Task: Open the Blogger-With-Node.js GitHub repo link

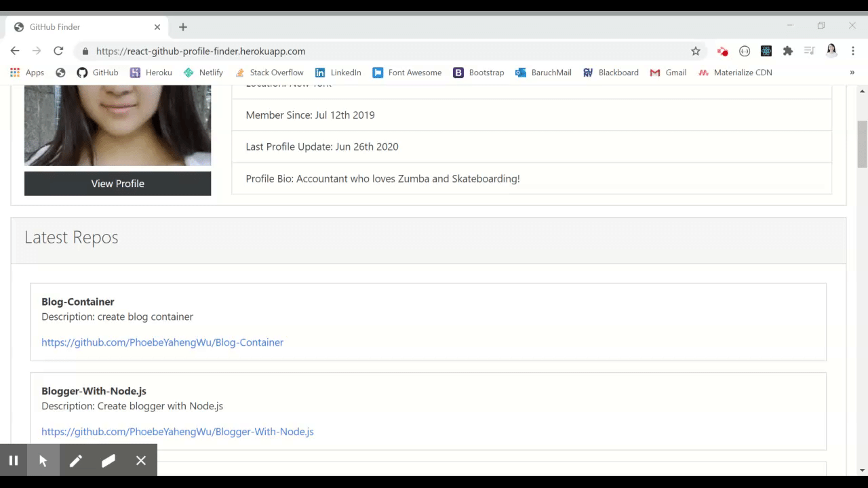Action: (178, 432)
